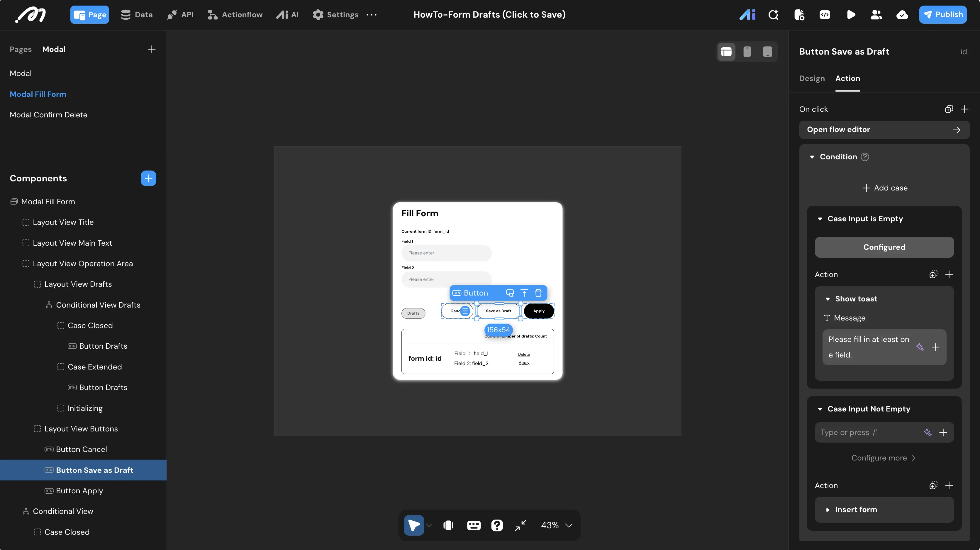Viewport: 980px width, 550px height.
Task: Select the tablet device view icon
Action: point(768,51)
